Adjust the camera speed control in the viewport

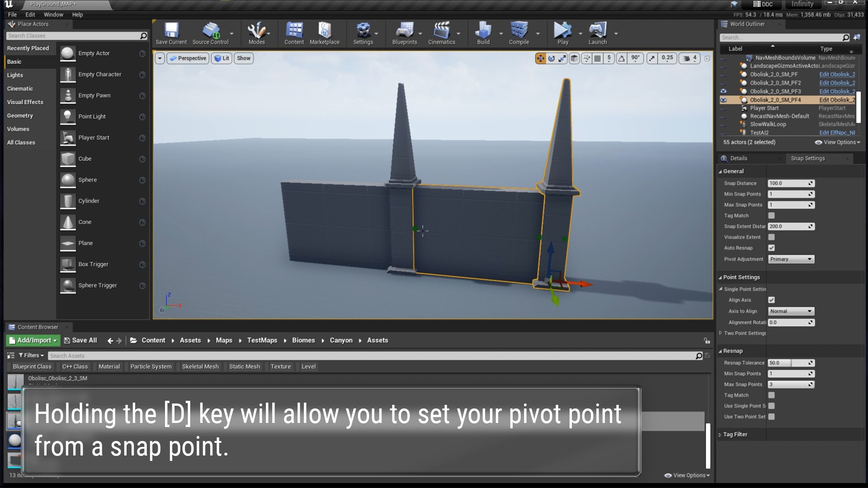(689, 58)
